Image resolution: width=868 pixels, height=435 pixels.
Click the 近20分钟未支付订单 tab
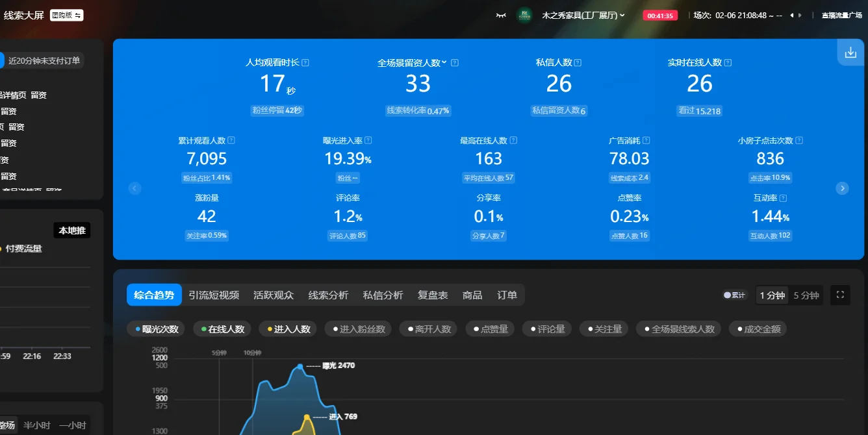[x=44, y=60]
